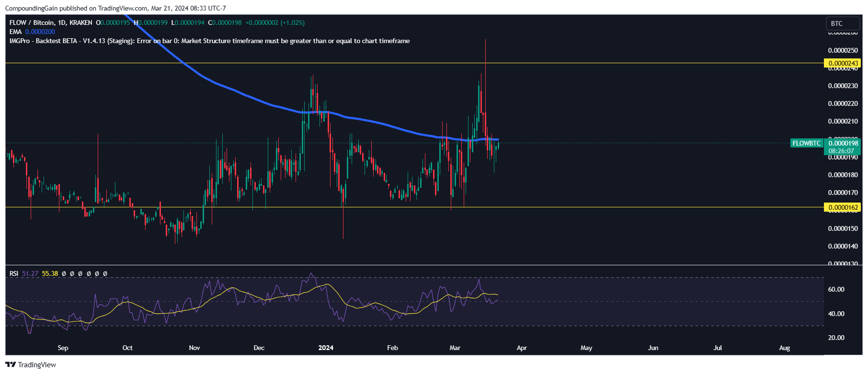Click the 0.0000150 price axis label

[x=843, y=228]
